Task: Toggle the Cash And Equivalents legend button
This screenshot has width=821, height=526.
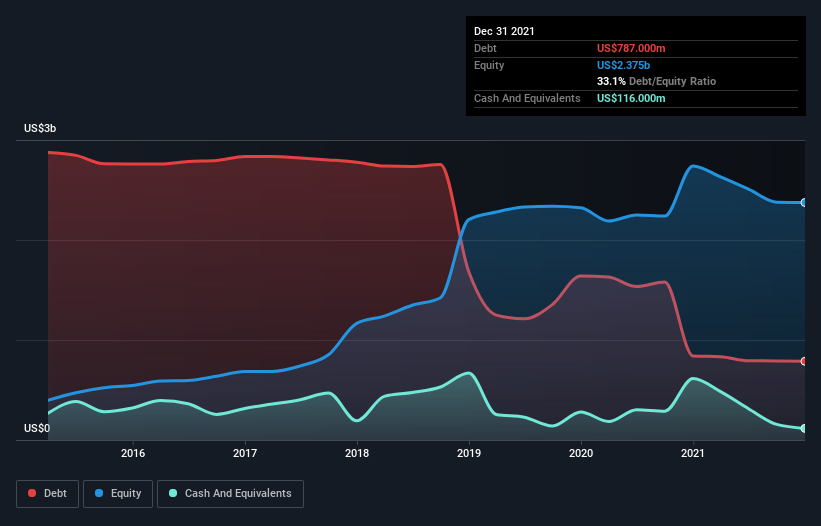Action: pos(230,494)
